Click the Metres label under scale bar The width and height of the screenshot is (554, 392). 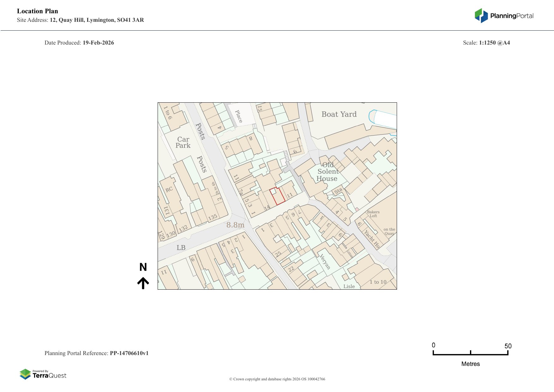tap(470, 364)
